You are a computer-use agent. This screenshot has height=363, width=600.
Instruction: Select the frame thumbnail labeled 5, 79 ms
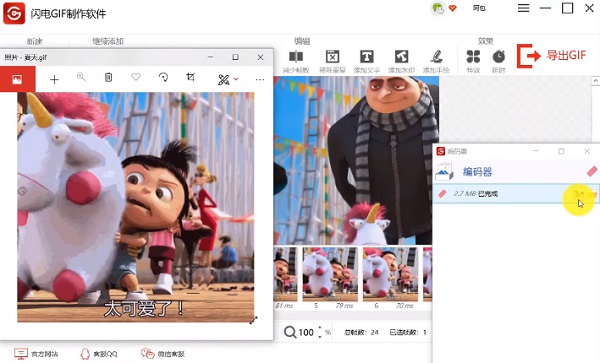330,274
